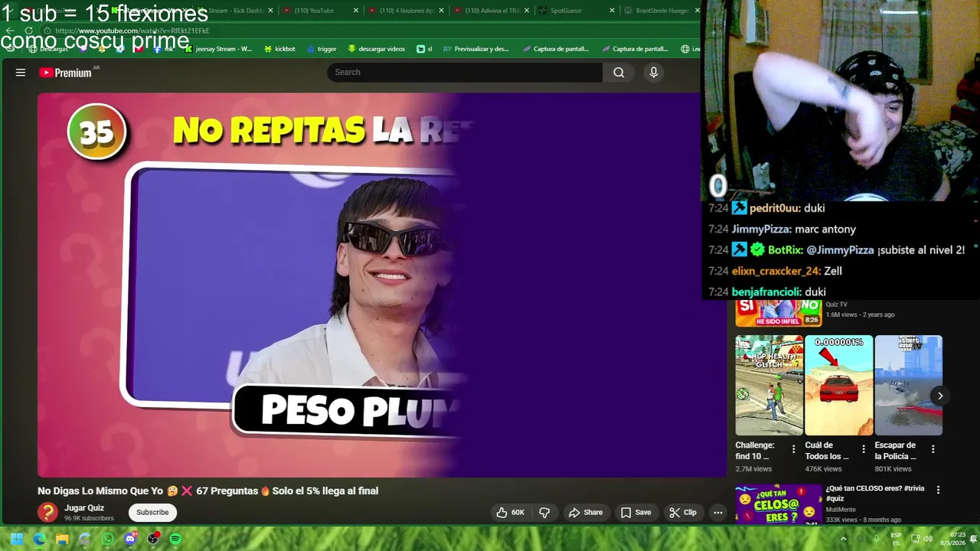Open the 'sl' bookmark

click(x=424, y=49)
